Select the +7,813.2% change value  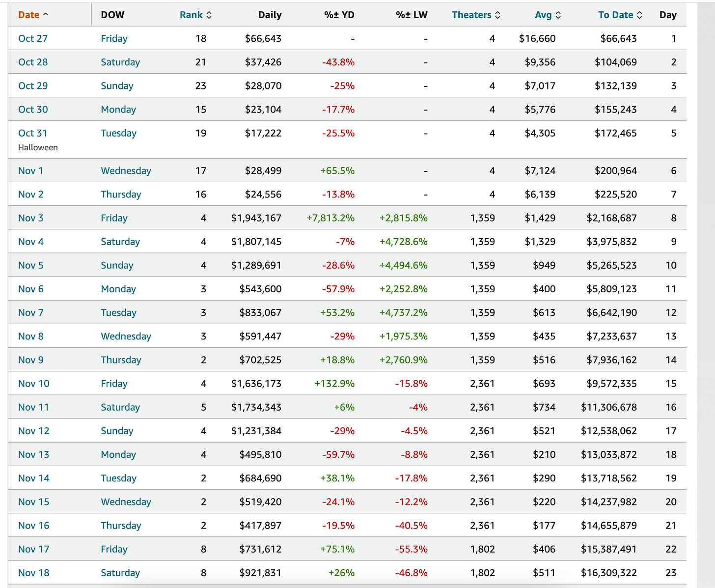point(330,218)
